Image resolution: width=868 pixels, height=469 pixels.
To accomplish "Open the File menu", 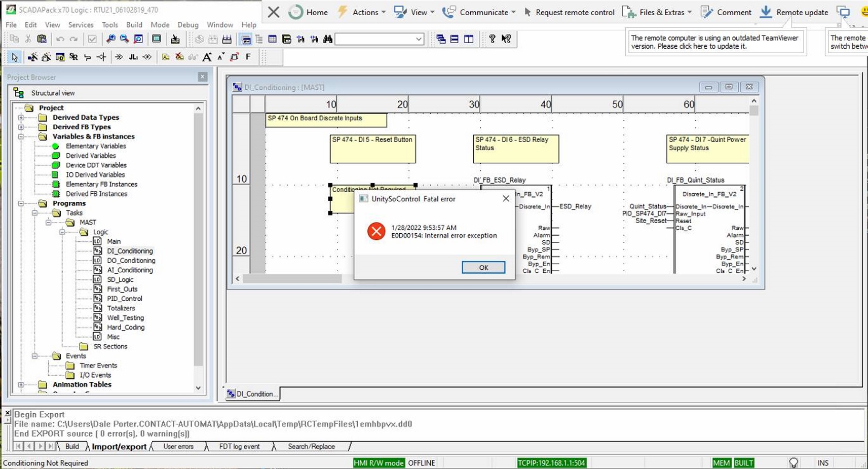I will click(x=11, y=25).
